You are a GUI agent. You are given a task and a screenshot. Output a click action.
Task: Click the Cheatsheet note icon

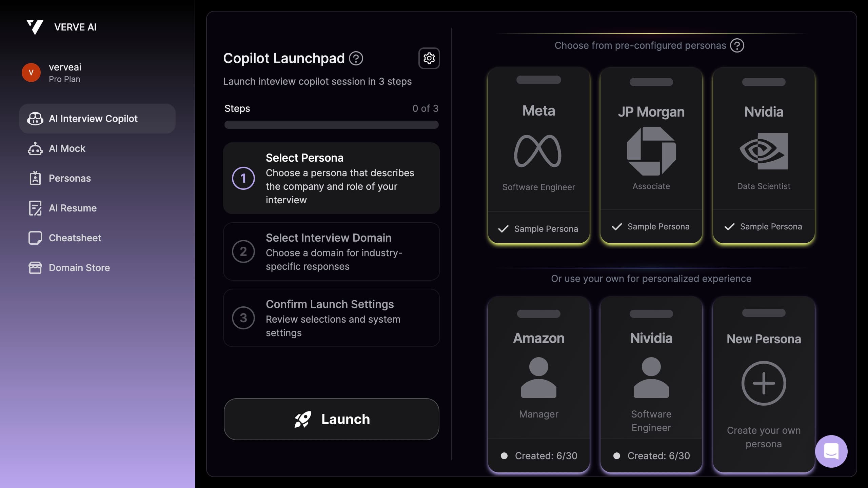(x=35, y=238)
